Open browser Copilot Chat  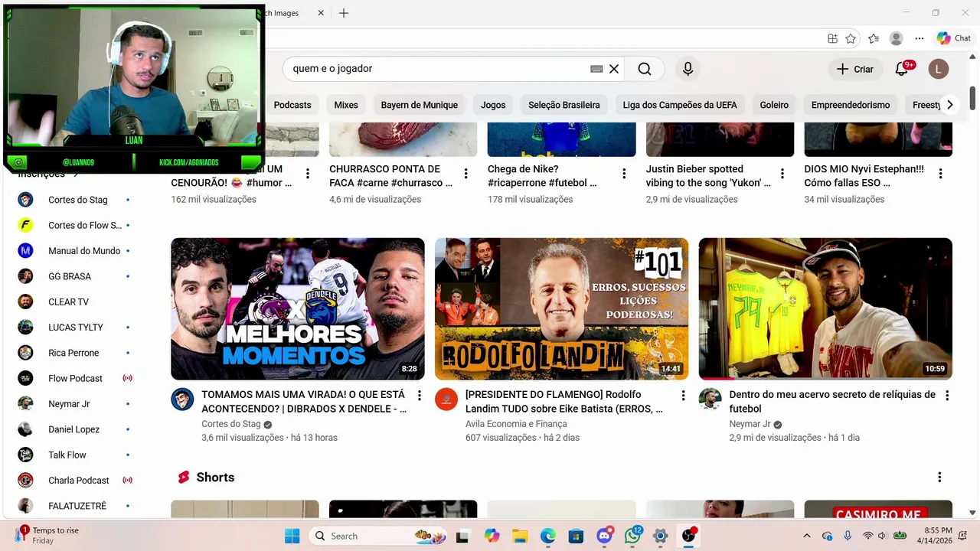954,38
